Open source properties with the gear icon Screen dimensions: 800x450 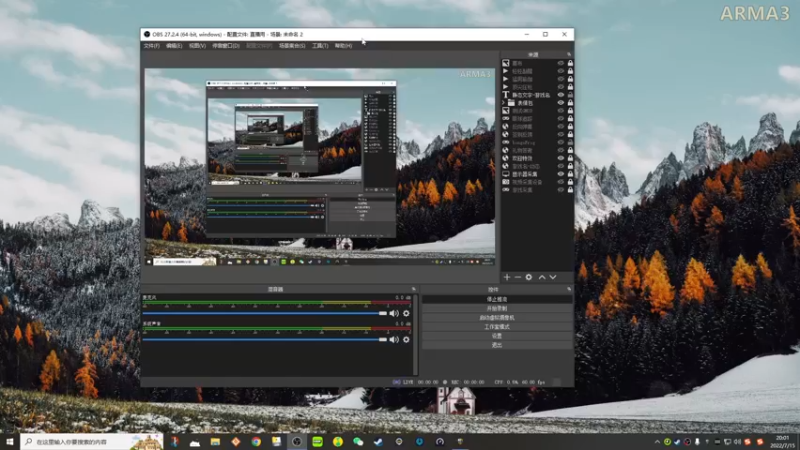[529, 277]
